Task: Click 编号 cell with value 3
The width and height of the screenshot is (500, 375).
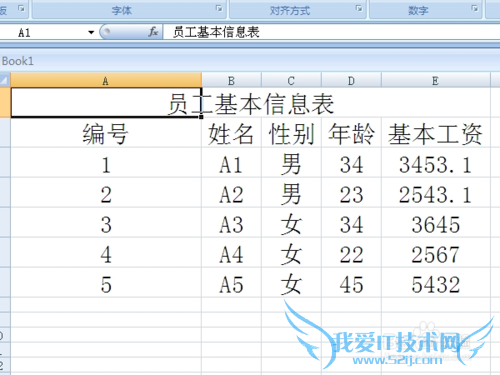Action: [x=106, y=223]
